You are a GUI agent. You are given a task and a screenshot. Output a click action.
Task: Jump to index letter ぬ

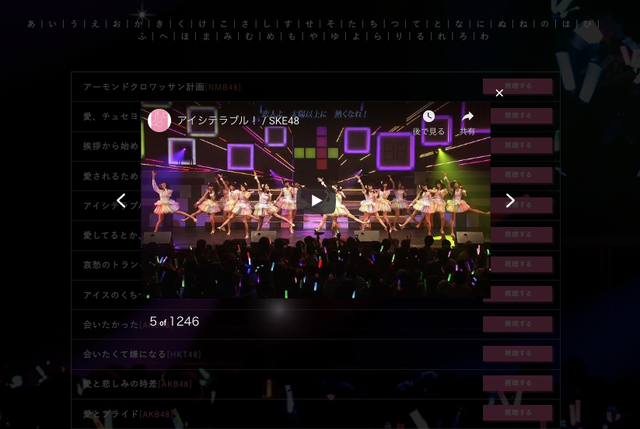(502, 24)
